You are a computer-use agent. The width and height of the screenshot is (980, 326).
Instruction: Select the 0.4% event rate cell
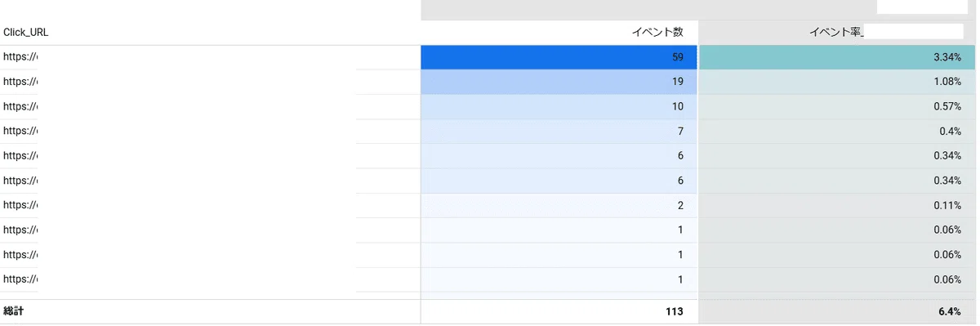pos(834,132)
